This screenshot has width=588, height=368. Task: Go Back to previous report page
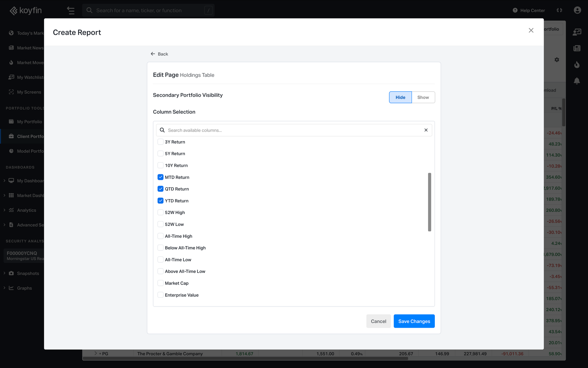coord(159,54)
